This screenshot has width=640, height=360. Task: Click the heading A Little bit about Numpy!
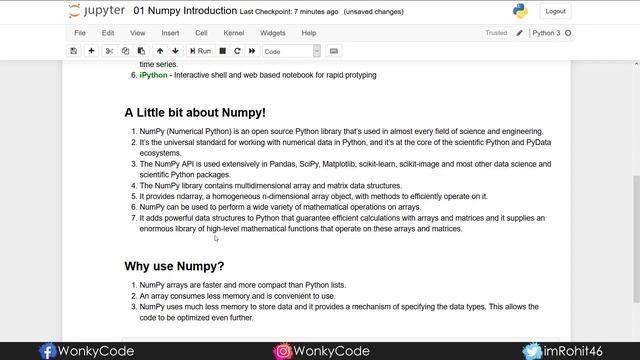(x=195, y=113)
